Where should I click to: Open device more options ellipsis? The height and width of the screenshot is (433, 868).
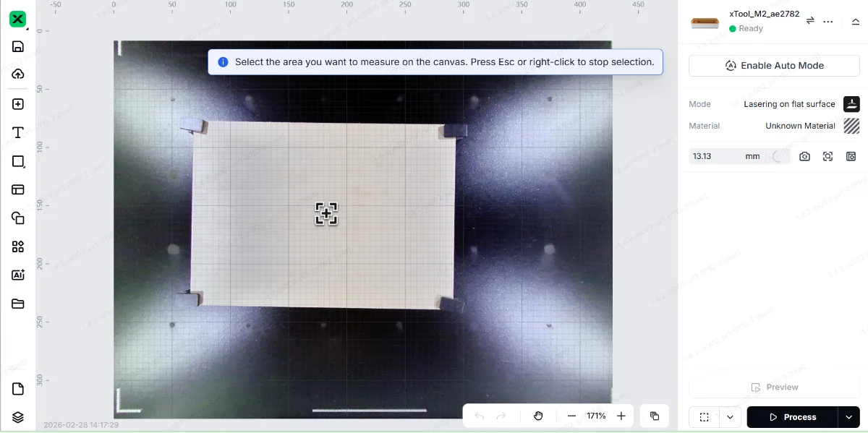[828, 21]
